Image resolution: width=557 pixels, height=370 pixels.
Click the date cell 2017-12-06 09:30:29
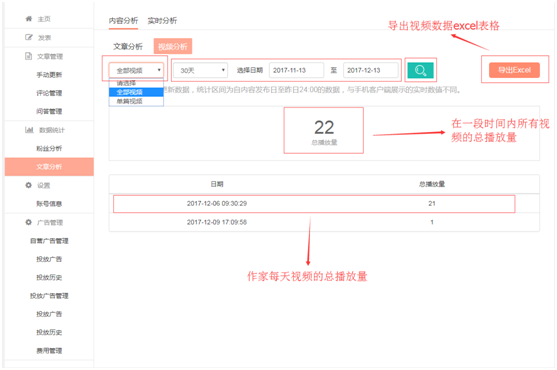[x=217, y=203]
